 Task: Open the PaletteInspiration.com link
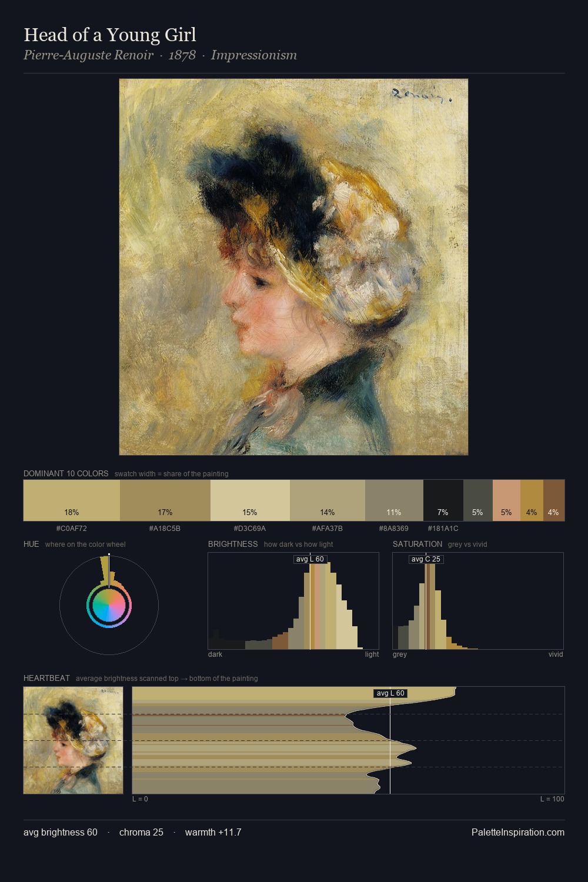coord(518,832)
